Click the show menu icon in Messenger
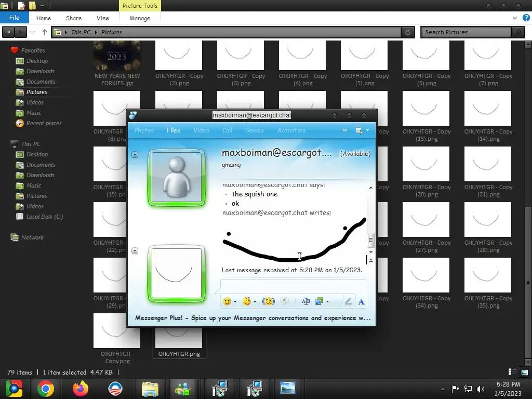 [358, 130]
